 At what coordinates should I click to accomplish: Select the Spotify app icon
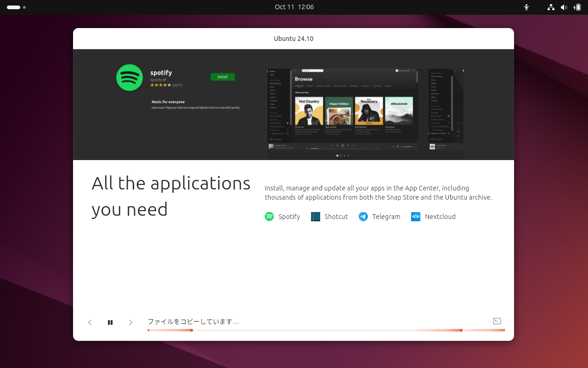point(269,216)
